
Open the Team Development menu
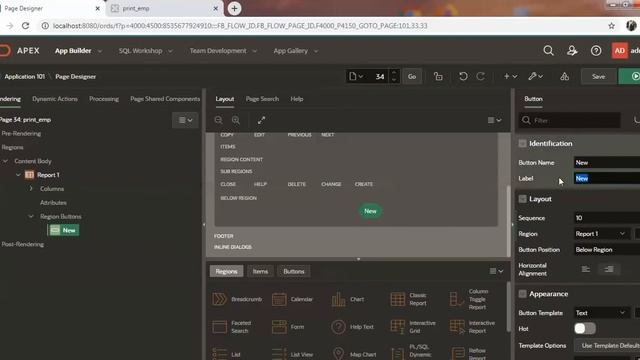[223, 51]
